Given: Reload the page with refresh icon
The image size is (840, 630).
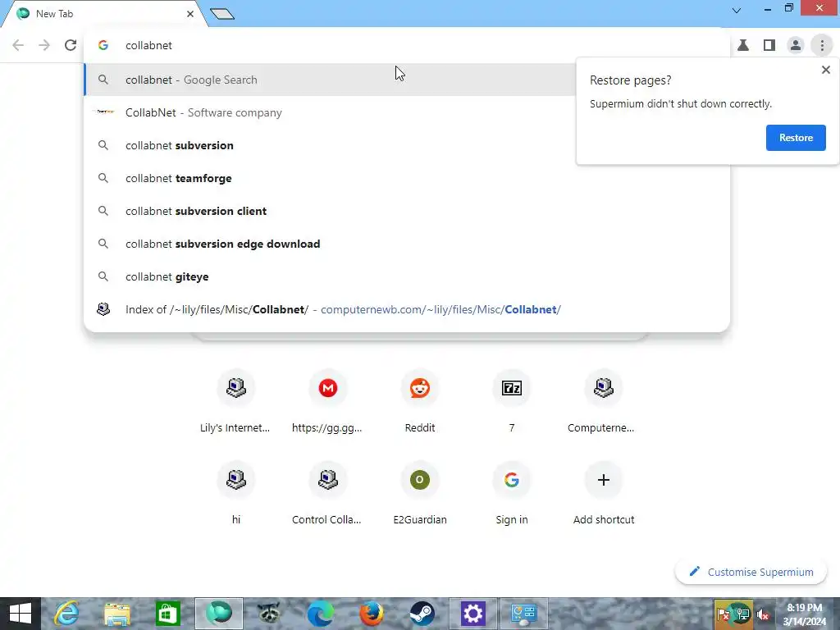Looking at the screenshot, I should 71,45.
